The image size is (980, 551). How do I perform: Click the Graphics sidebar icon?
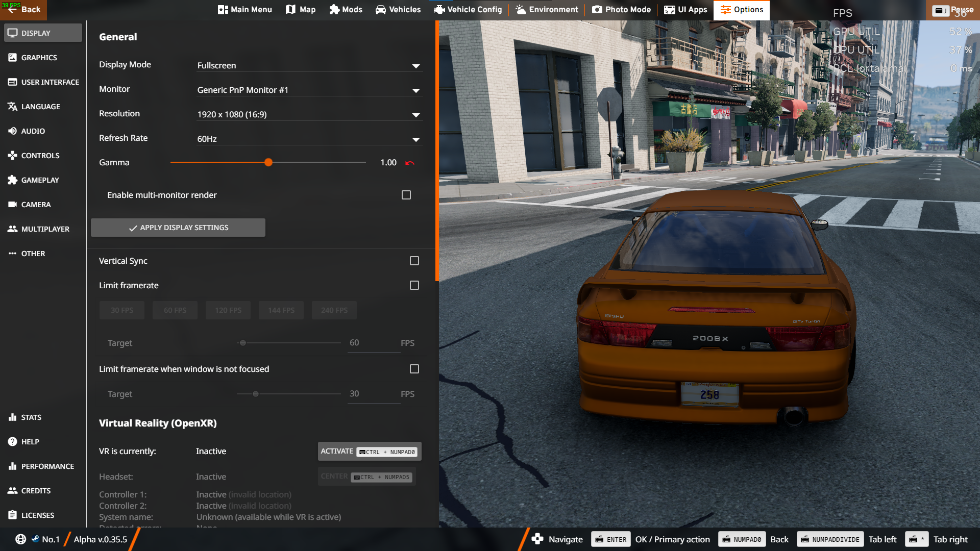[13, 58]
